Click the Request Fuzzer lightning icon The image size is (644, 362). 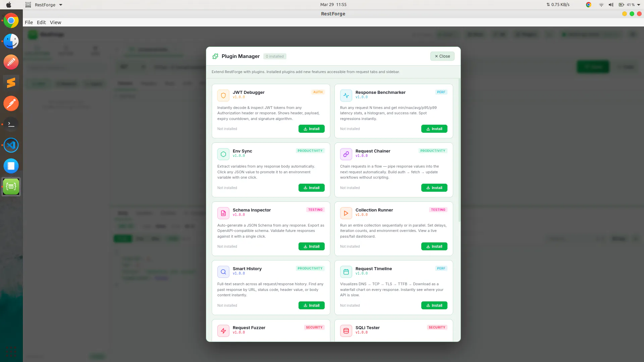click(223, 331)
